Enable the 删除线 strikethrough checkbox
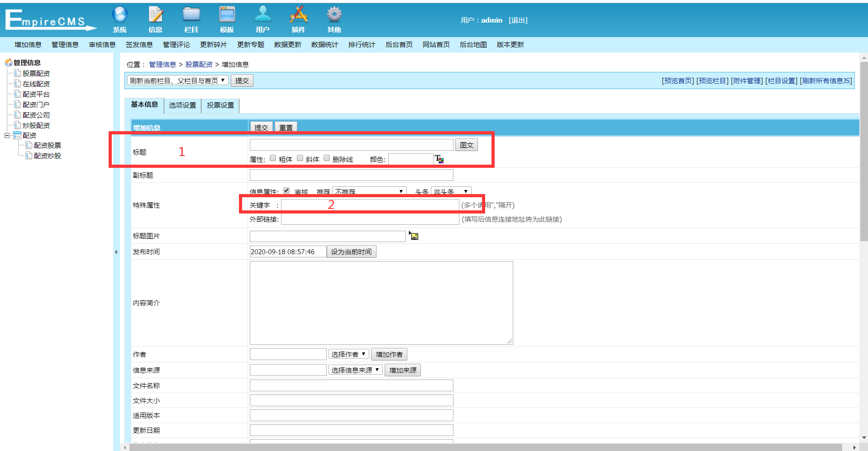868x451 pixels. [327, 158]
